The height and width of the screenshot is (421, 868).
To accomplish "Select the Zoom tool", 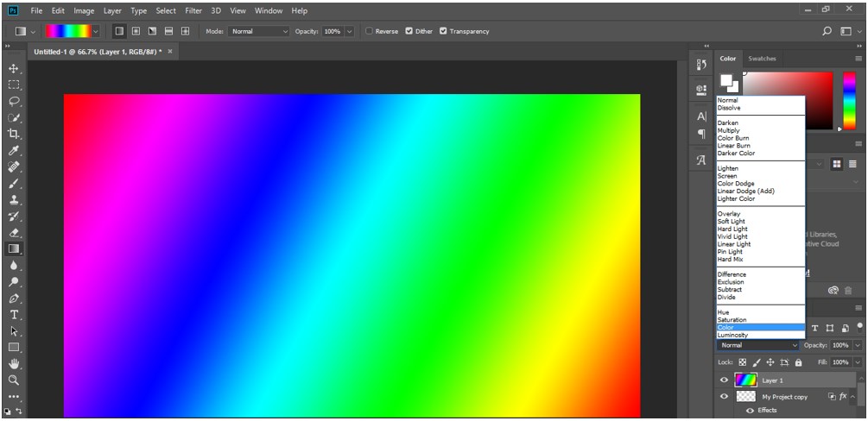I will tap(14, 380).
